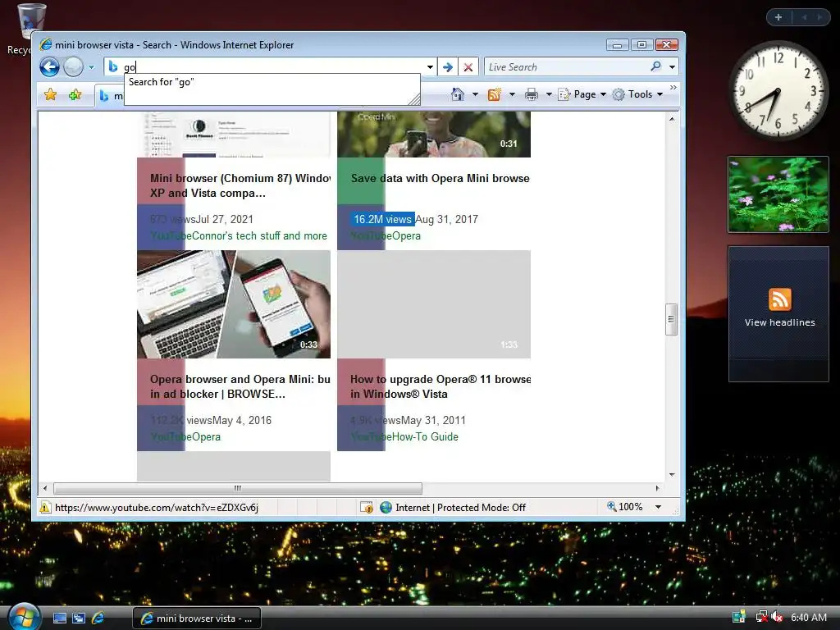Image resolution: width=840 pixels, height=630 pixels.
Task: Click the vertical scrollbar thumb
Action: coord(671,319)
